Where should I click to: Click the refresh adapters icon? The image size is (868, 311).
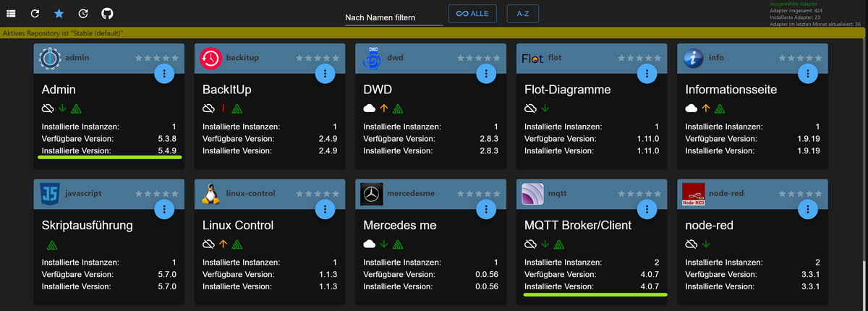click(35, 14)
